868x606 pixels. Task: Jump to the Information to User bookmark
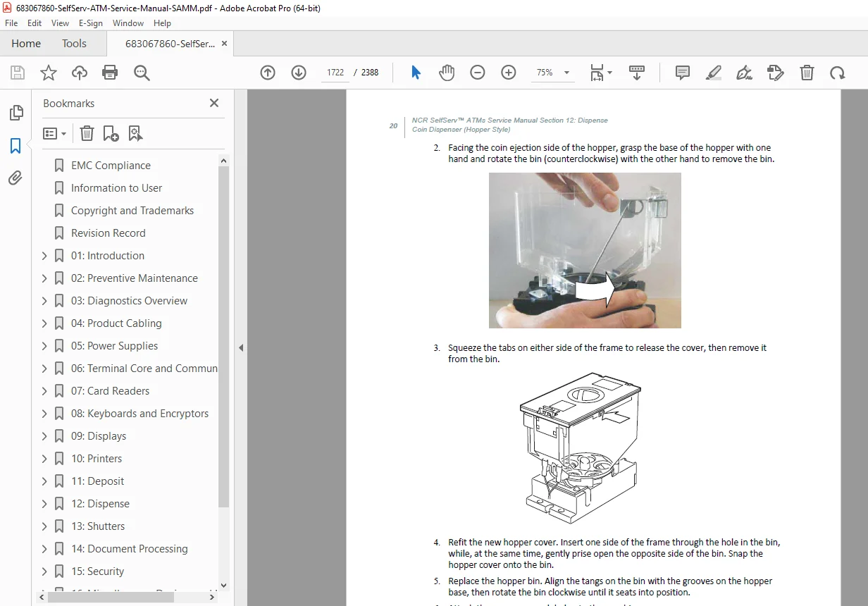(116, 188)
